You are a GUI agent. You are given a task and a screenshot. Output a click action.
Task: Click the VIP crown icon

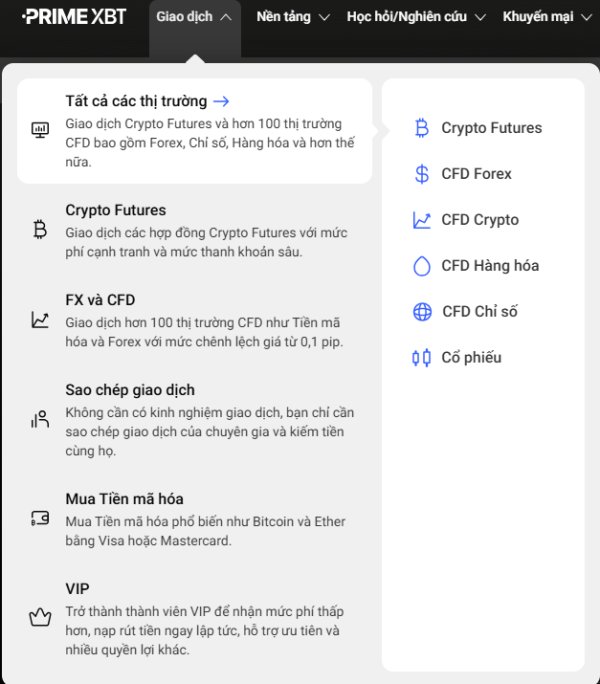click(x=40, y=617)
